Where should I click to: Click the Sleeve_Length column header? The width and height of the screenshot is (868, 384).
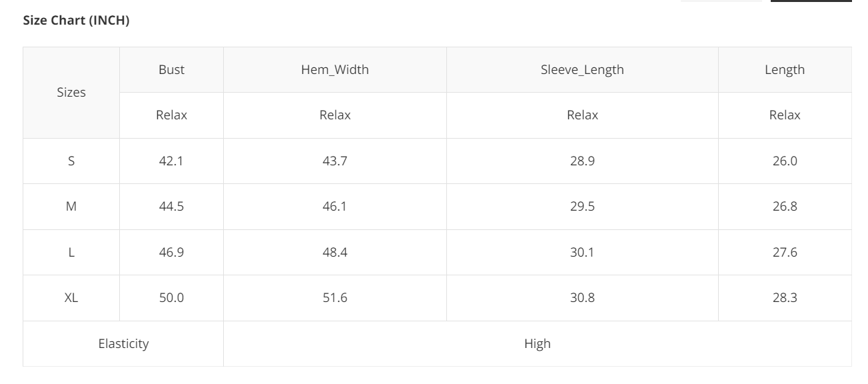(x=582, y=69)
